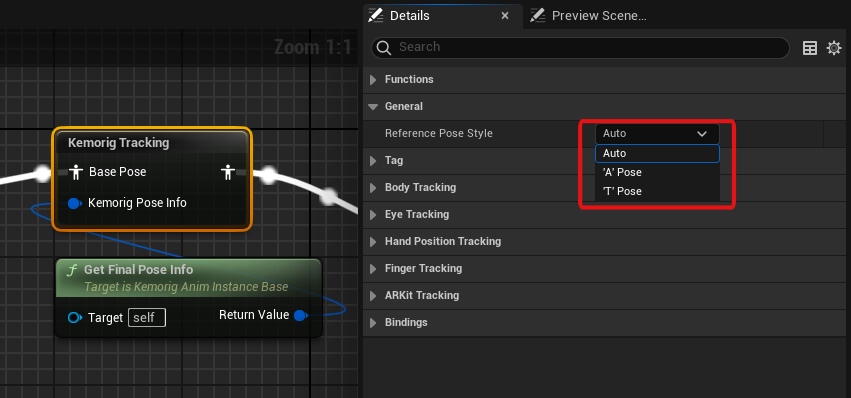The height and width of the screenshot is (398, 851).
Task: Click the Kemorig Pose Info blue pin
Action: pos(74,203)
